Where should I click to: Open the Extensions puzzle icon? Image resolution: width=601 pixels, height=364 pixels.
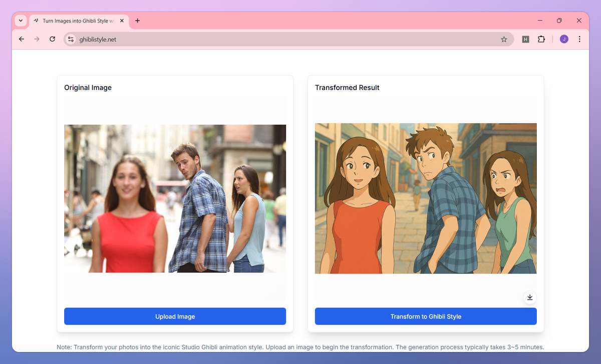pos(541,39)
